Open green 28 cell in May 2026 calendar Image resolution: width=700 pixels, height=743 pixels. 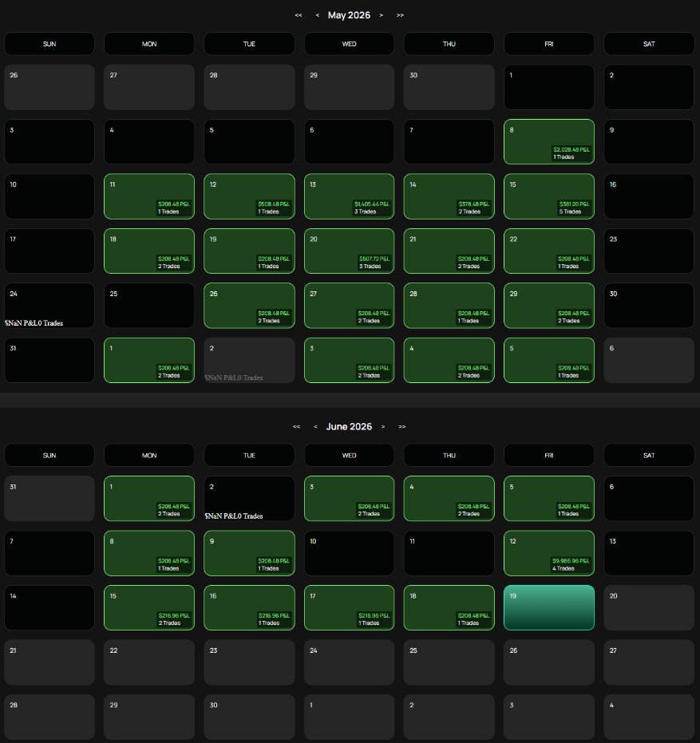(x=449, y=306)
